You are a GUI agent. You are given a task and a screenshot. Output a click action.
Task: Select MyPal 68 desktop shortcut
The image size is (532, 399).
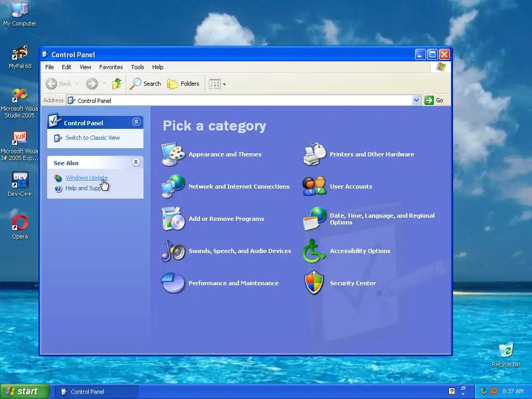20,57
